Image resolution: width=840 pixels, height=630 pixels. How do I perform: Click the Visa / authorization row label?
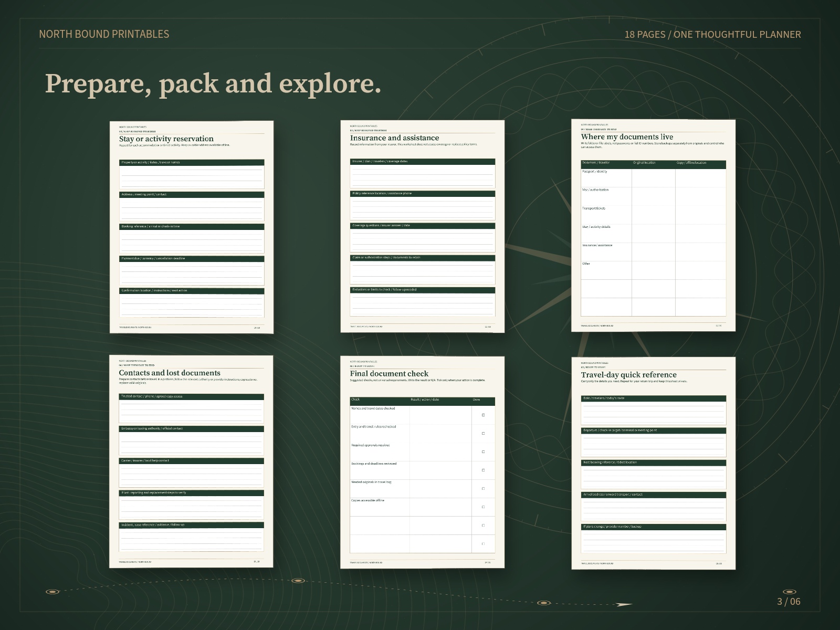595,190
